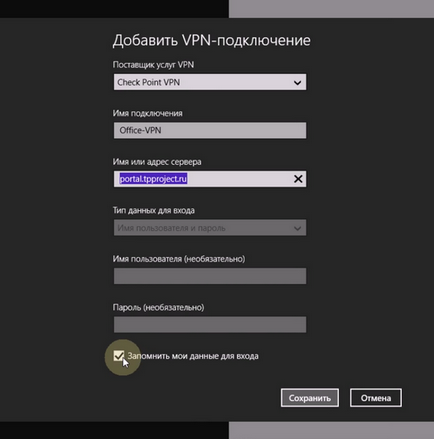This screenshot has height=439, width=434.
Task: Click the Office-VPN connection name field
Action: coord(210,130)
